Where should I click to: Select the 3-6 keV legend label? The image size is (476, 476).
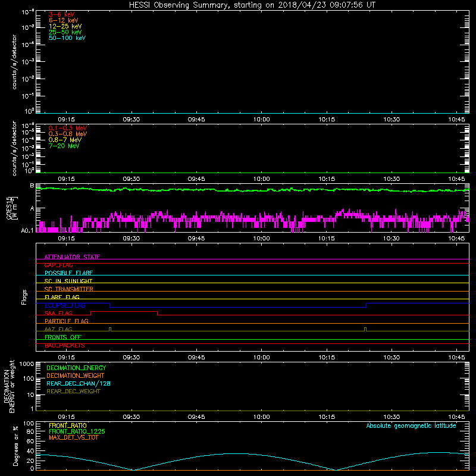coord(61,14)
